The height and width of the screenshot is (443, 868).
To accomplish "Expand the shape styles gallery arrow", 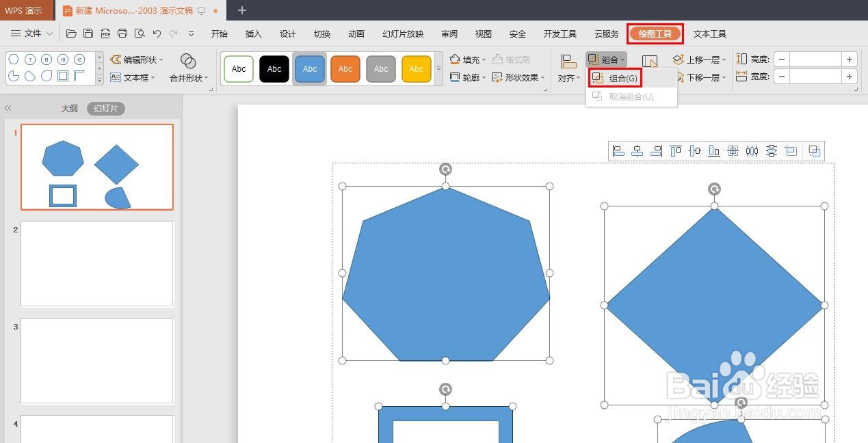I will point(438,69).
